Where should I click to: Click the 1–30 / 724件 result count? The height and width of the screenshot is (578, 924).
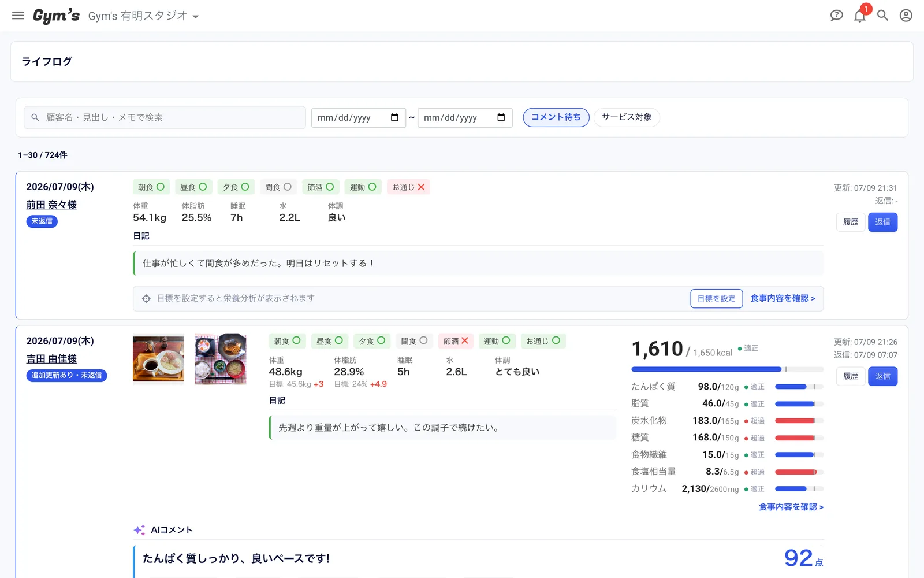pos(43,155)
